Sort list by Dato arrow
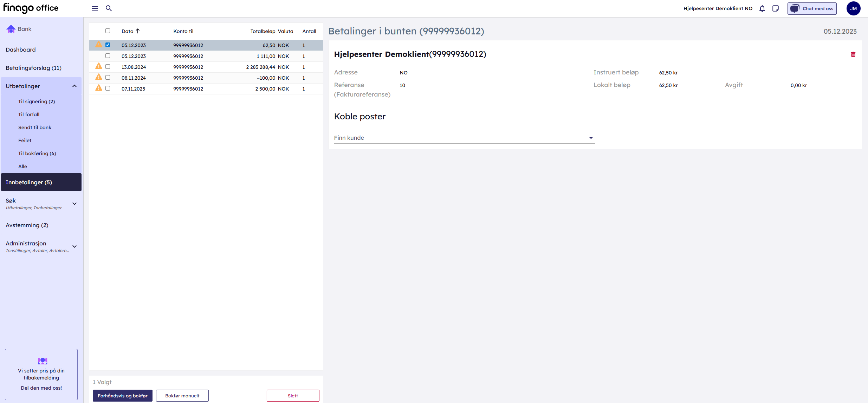868x403 pixels. pyautogui.click(x=138, y=31)
